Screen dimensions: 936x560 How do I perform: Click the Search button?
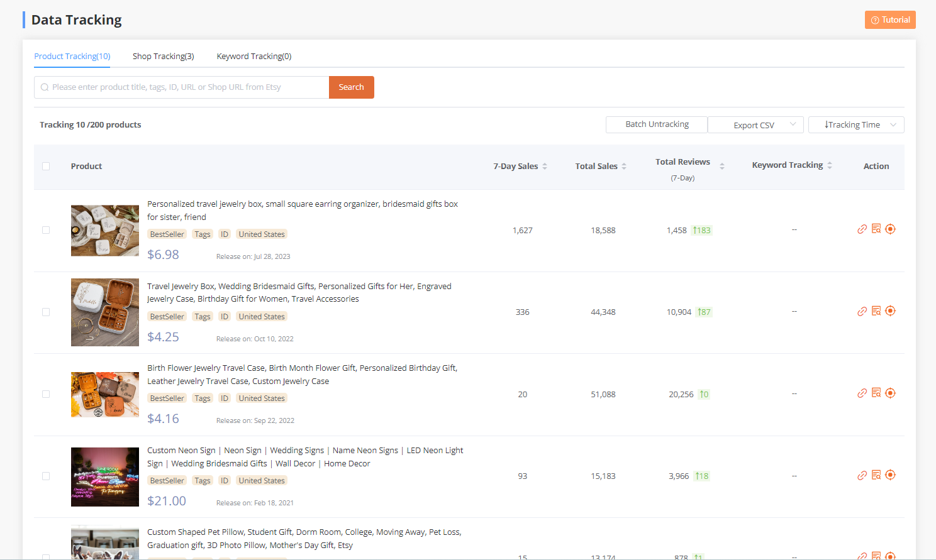coord(351,87)
